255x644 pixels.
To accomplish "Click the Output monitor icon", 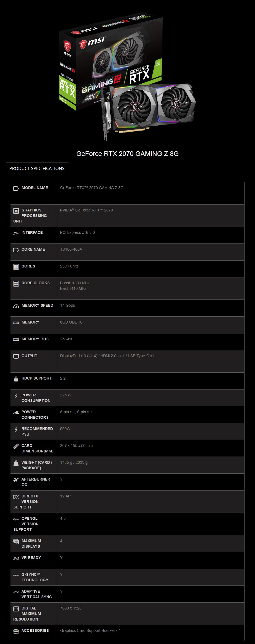I will [16, 357].
